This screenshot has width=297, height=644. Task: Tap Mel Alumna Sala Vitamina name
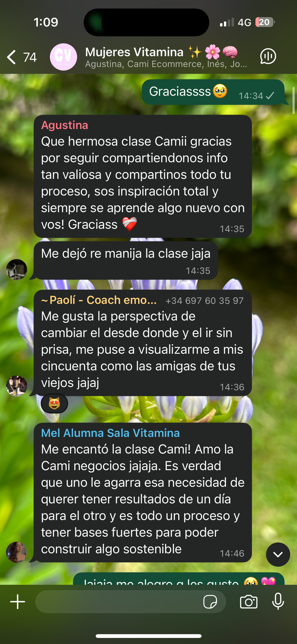click(110, 433)
